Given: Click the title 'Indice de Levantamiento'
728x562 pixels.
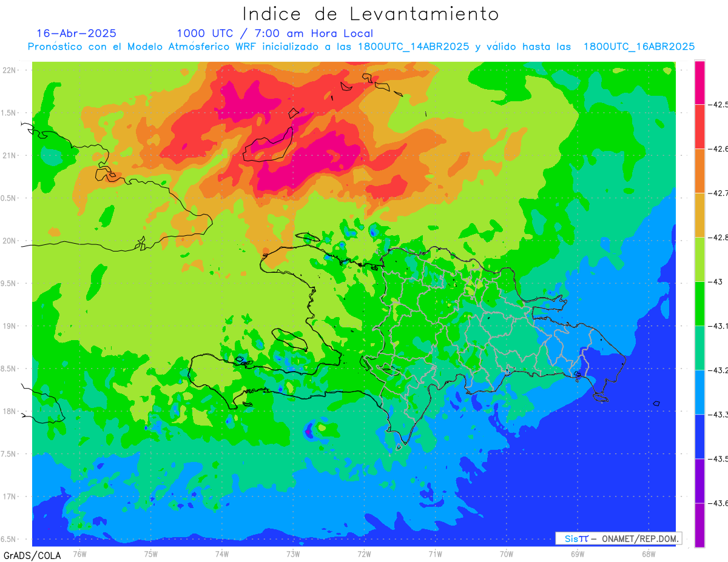Looking at the screenshot, I should [370, 13].
